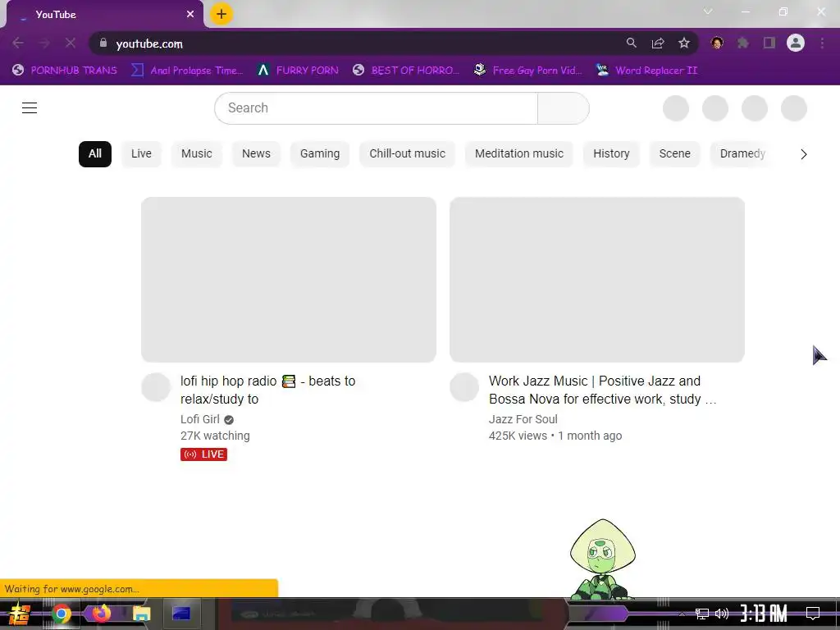
Task: Visit the Jazz For Soul channel
Action: tap(523, 419)
